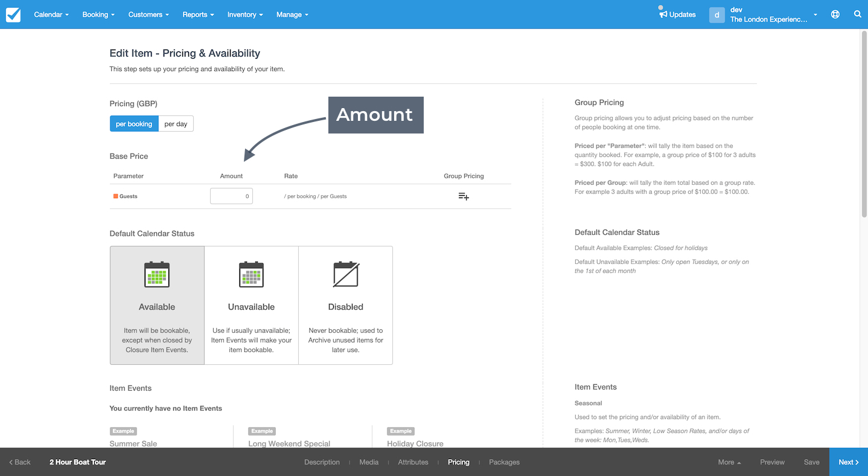Click the Updates megaphone icon
Screen dimensions: 868x476
[x=663, y=14]
